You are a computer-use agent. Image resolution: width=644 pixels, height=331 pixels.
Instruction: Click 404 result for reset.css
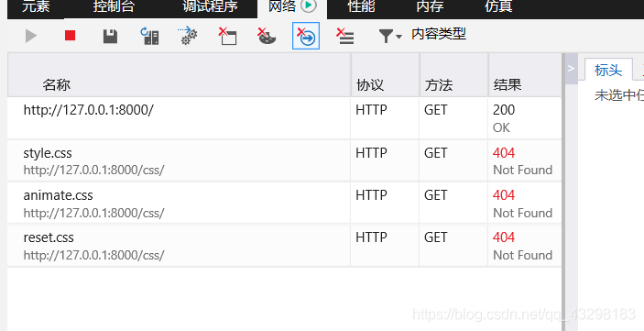[525, 246]
